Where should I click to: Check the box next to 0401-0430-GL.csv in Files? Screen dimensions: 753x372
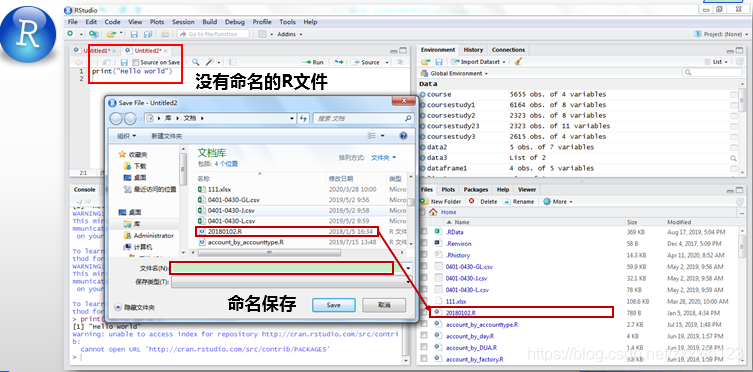tap(424, 266)
